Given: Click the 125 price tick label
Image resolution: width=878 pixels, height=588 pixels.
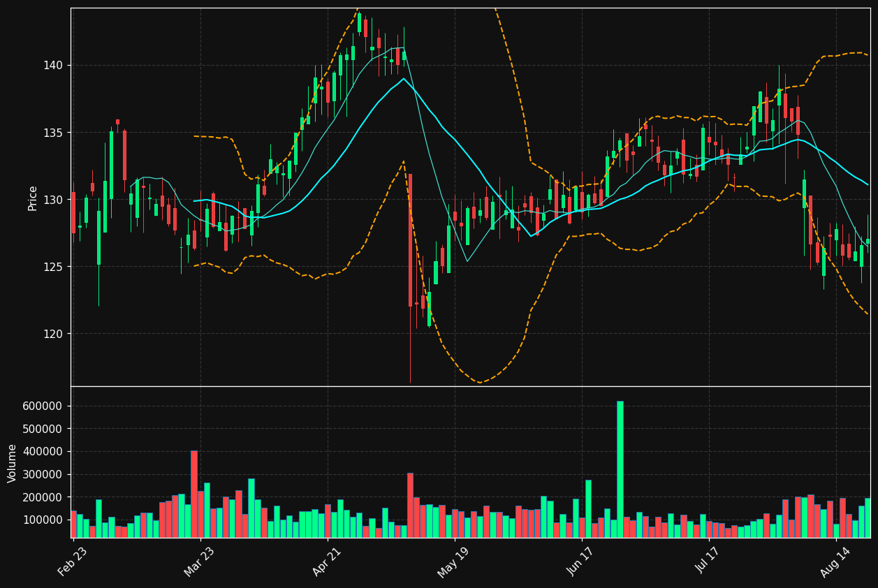Looking at the screenshot, I should pyautogui.click(x=53, y=267).
